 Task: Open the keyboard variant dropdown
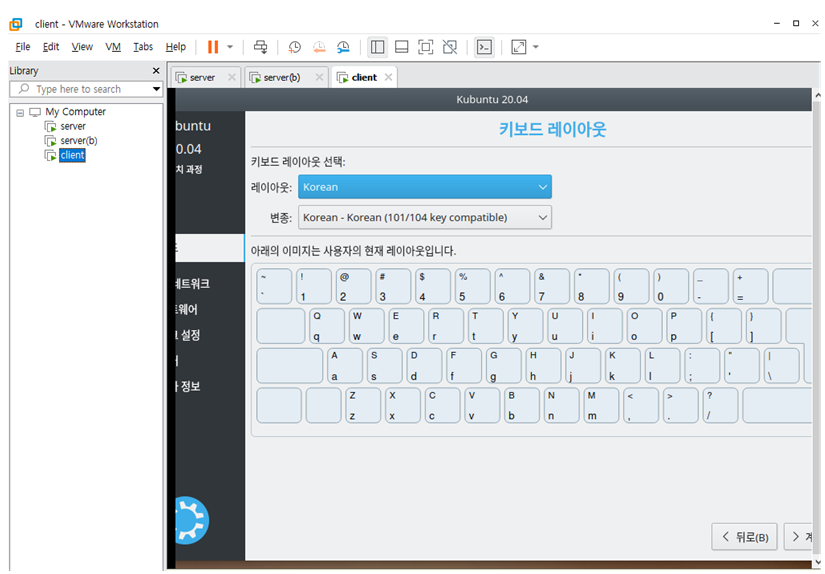(425, 217)
